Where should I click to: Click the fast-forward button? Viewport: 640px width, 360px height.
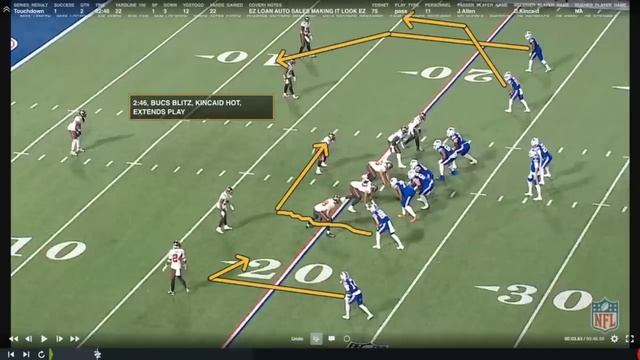point(75,339)
